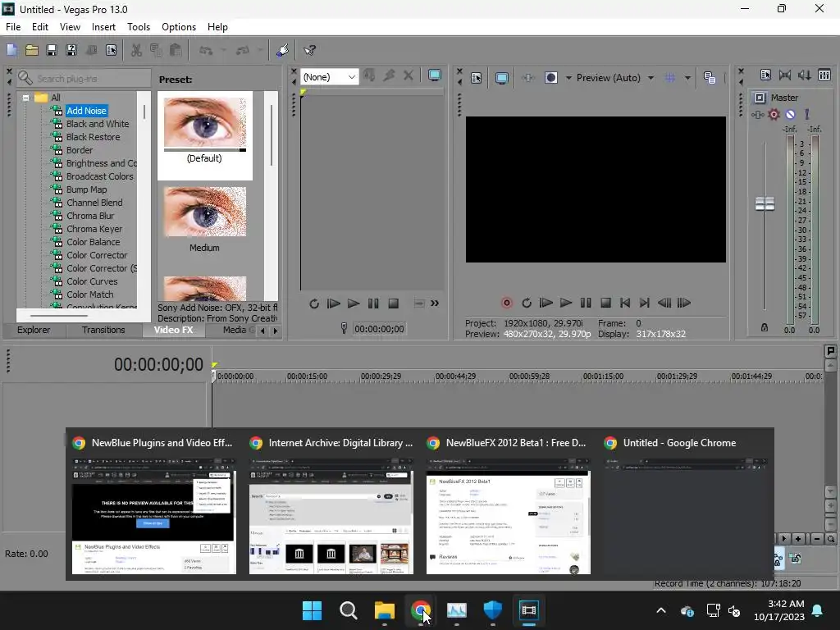Open Project Video Properties in the preview window

tap(477, 78)
